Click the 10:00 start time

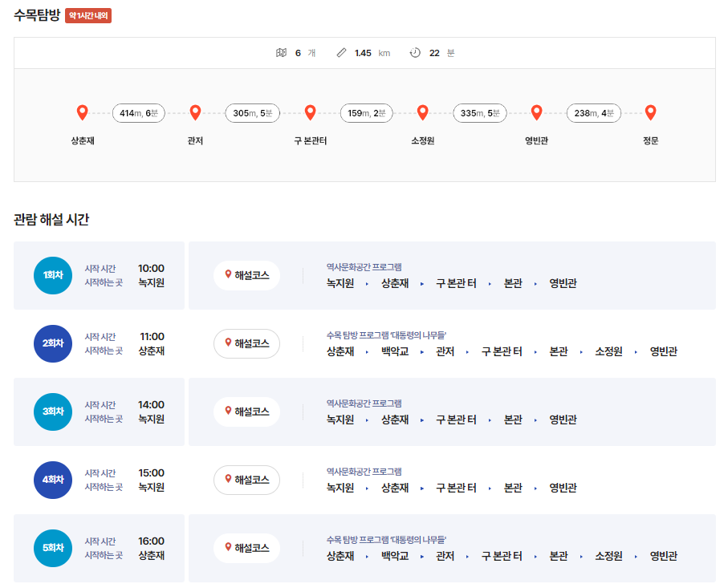click(x=151, y=268)
